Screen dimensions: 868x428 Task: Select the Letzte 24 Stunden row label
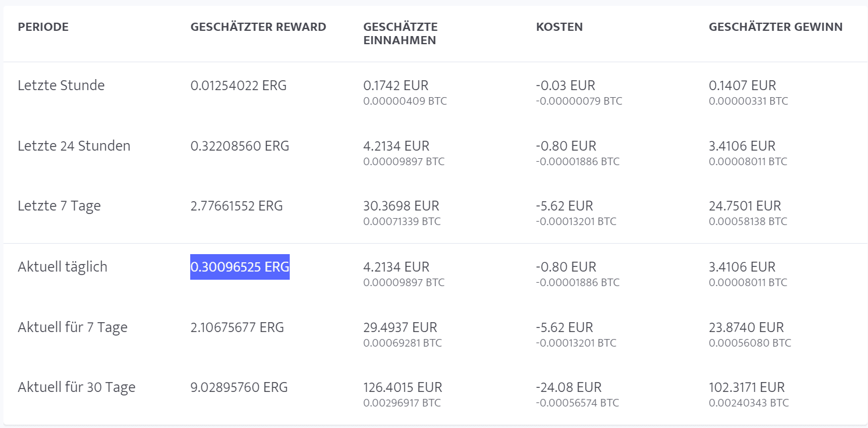coord(74,145)
